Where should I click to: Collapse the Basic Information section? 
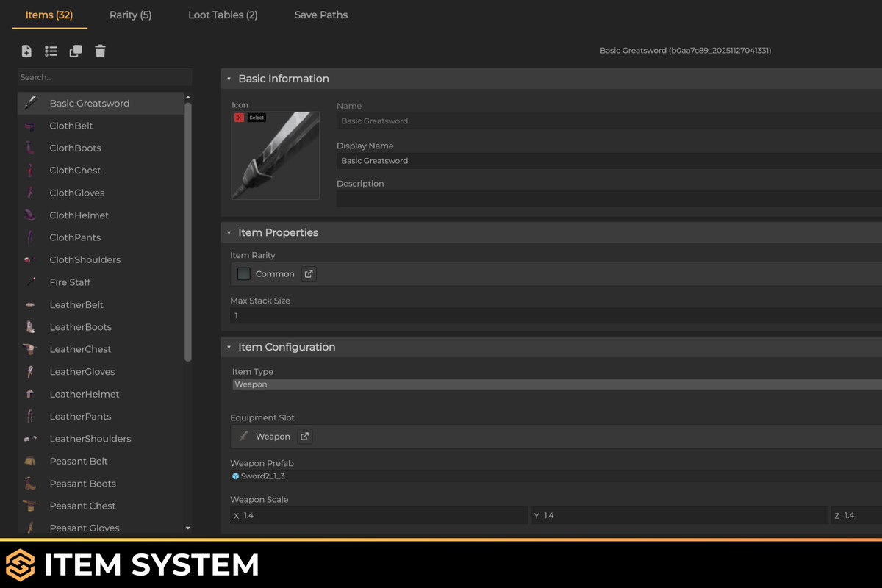(x=229, y=78)
